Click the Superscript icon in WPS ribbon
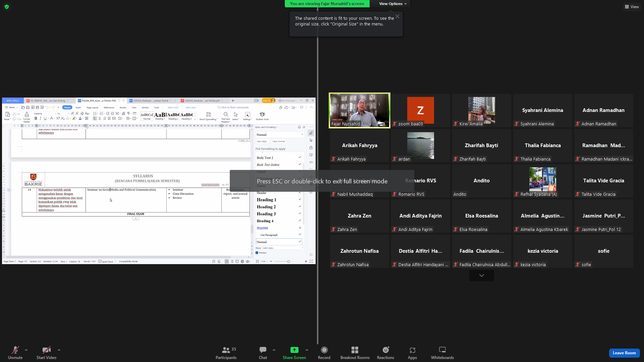The height and width of the screenshot is (362, 644). tap(58, 118)
